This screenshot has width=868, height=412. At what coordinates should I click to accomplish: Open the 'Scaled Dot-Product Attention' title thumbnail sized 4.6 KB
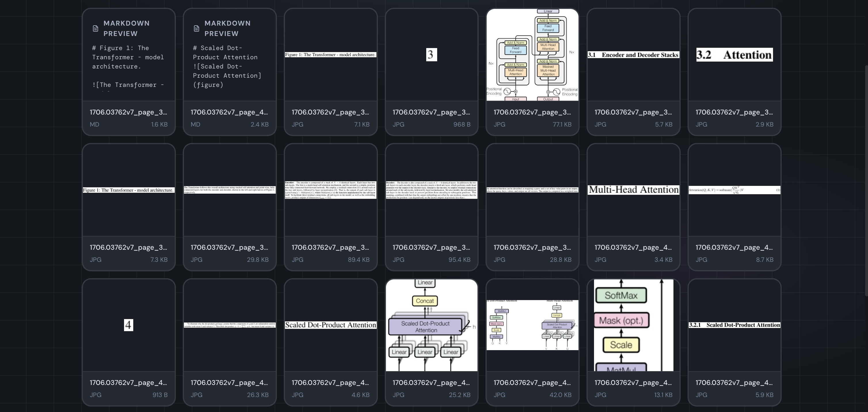(x=331, y=325)
